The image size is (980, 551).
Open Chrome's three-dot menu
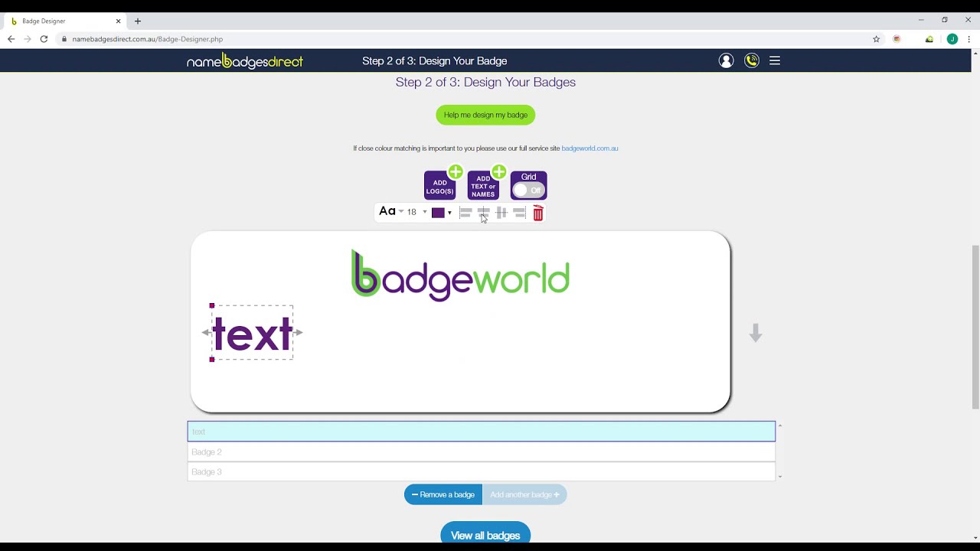969,39
